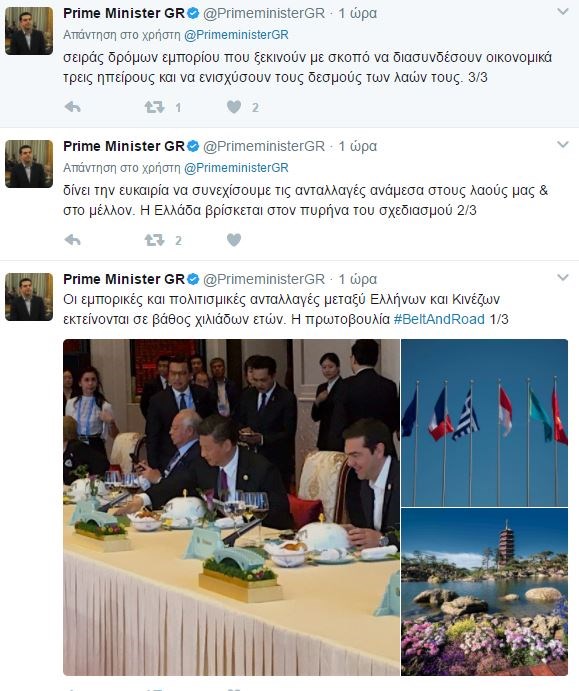Viewport: 579px width, 691px height.
Task: Open the 3/3 tweet options chevron
Action: tap(563, 11)
